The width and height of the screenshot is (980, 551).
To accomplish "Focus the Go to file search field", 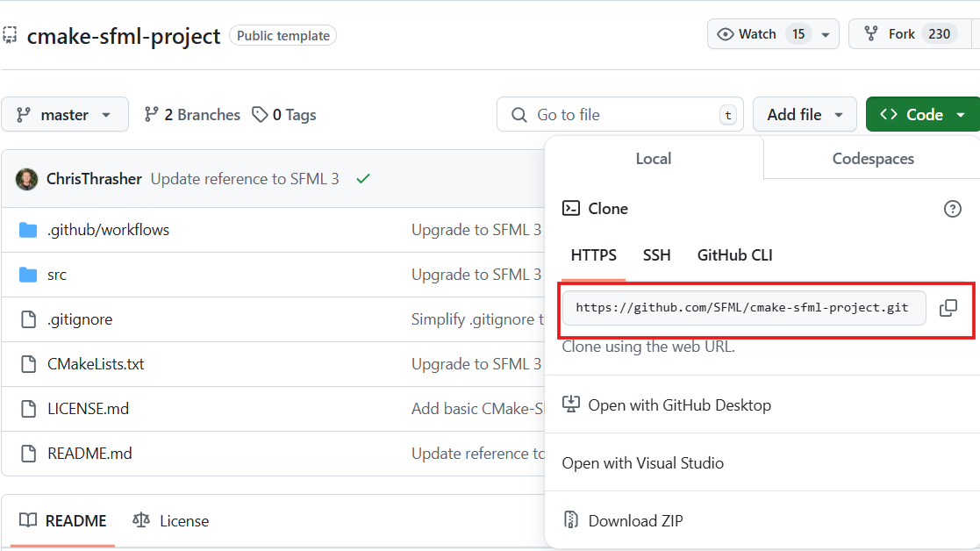I will coord(620,114).
